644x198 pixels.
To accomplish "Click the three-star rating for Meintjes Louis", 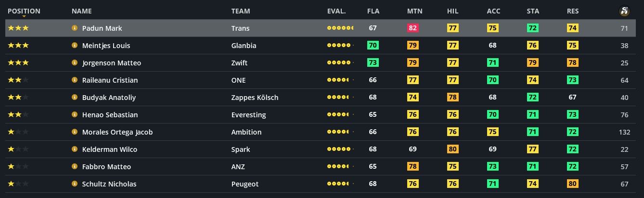I will (18, 46).
